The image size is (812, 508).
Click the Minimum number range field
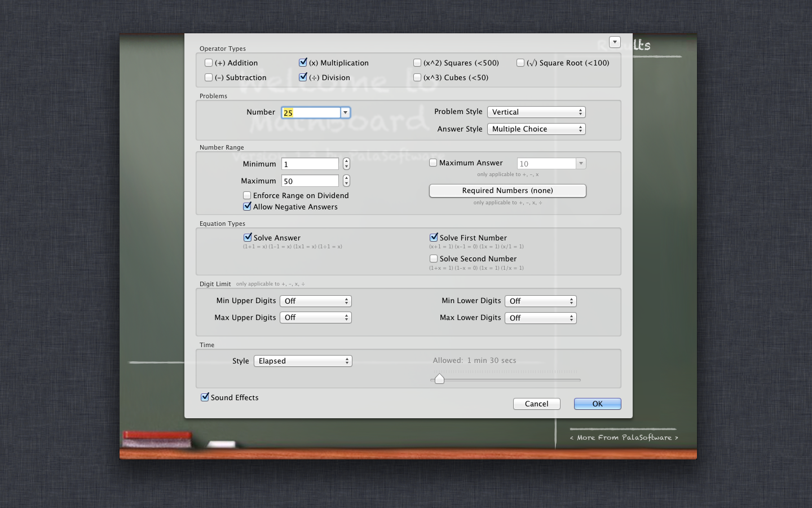coord(310,164)
